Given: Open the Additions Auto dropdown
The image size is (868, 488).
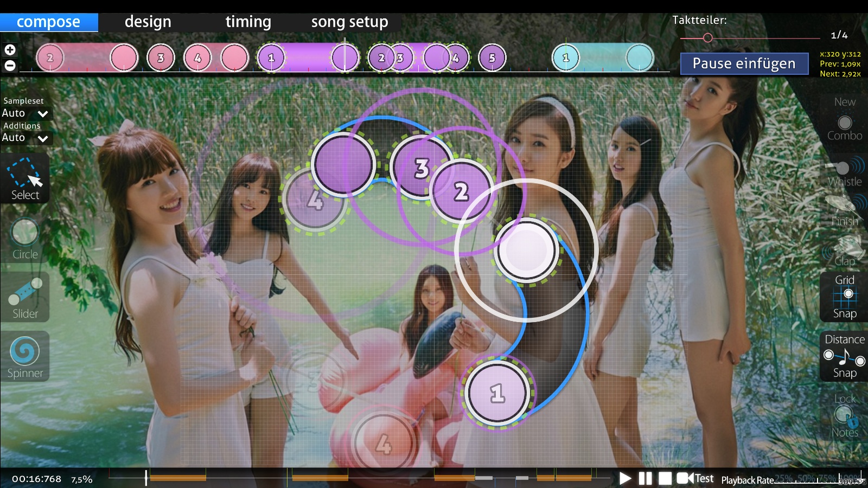Looking at the screenshot, I should point(25,138).
